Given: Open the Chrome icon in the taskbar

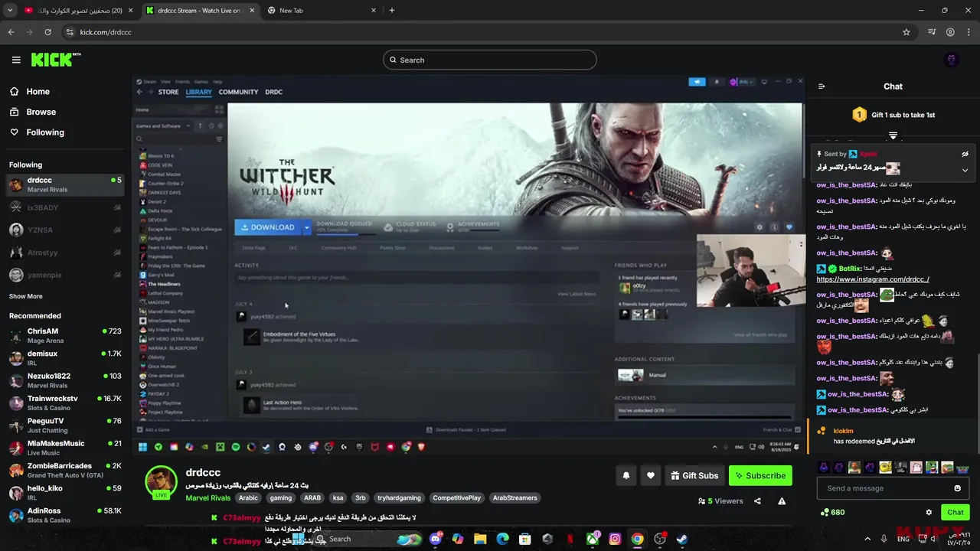Looking at the screenshot, I should [637, 539].
